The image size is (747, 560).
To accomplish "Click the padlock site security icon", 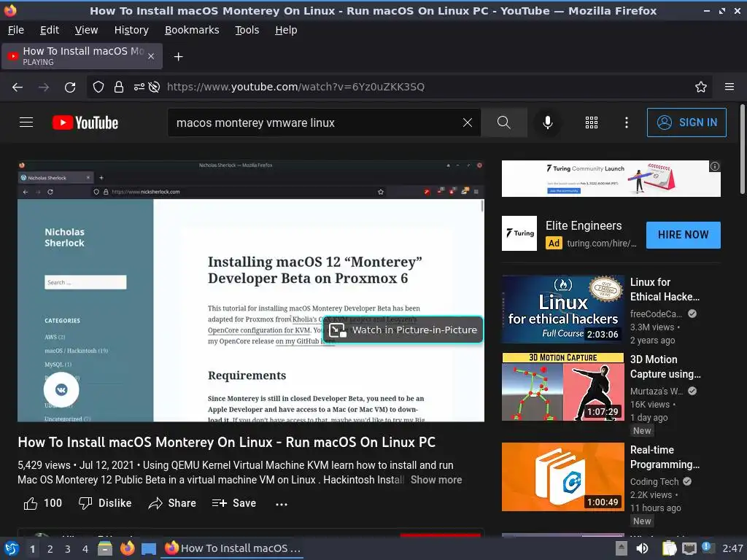I will [x=119, y=87].
